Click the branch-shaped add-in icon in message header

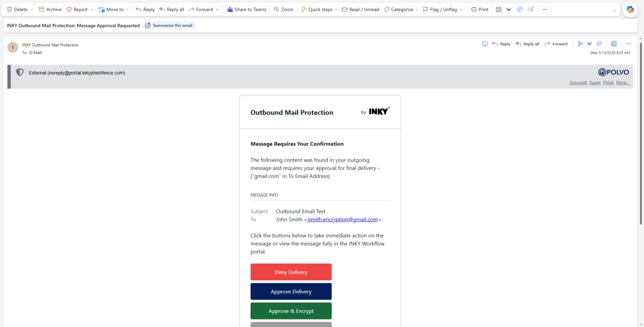[580, 44]
